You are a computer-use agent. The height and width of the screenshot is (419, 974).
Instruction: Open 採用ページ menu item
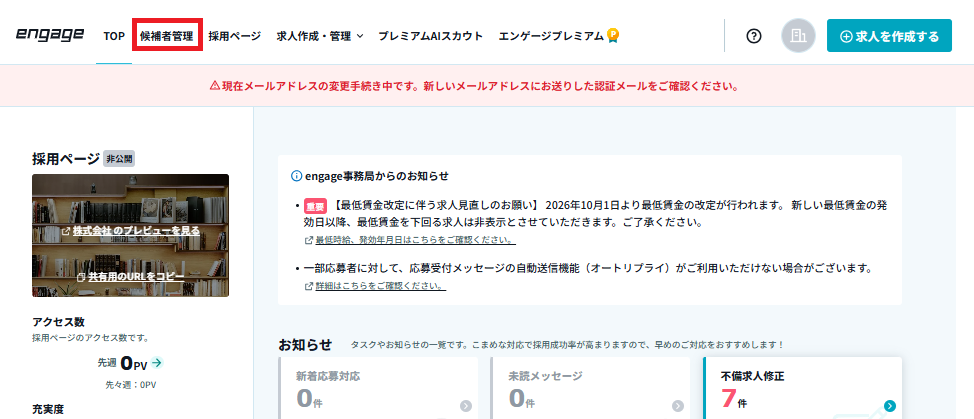click(235, 36)
